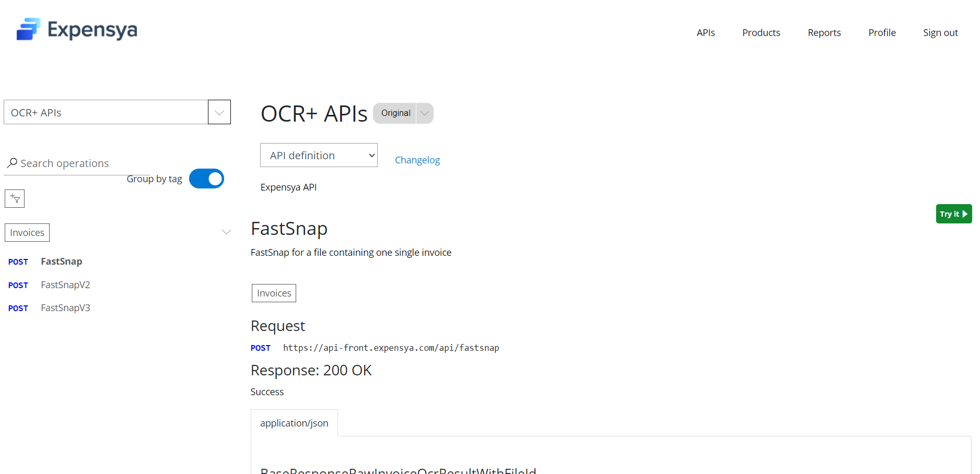Toggle the Group by tag switch
980x474 pixels.
206,179
